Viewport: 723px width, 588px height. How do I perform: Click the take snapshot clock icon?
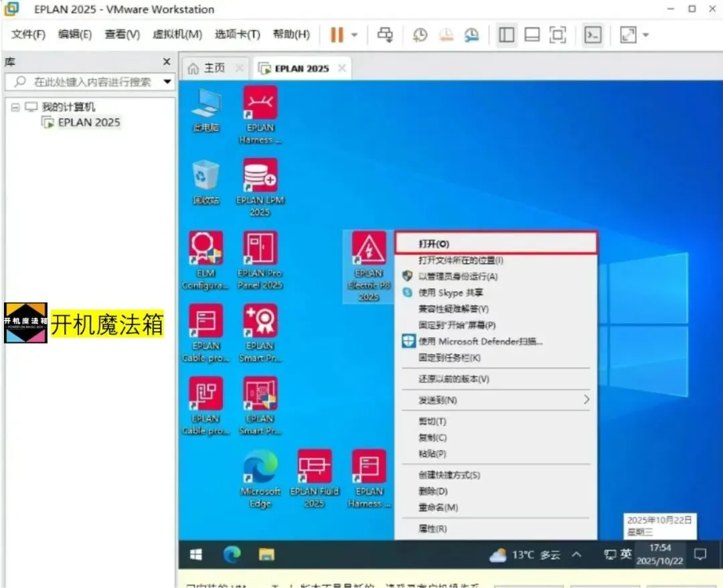(420, 35)
